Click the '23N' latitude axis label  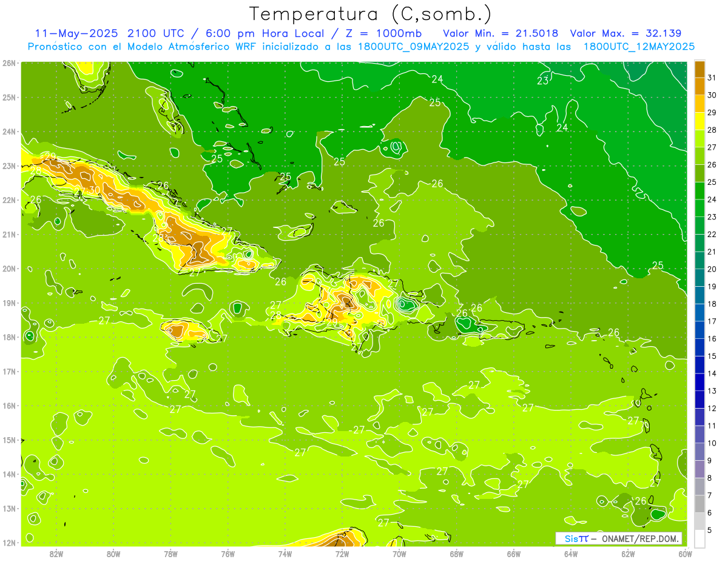pyautogui.click(x=9, y=166)
